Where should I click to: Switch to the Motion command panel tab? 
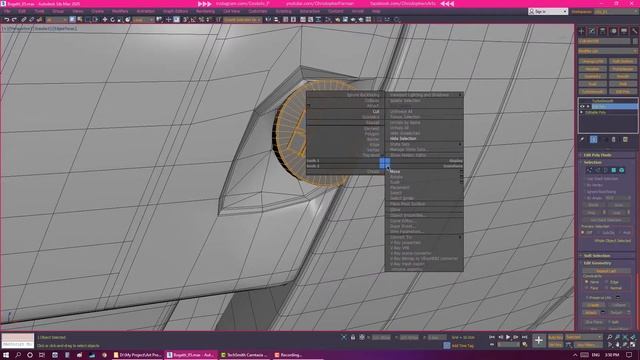pos(613,31)
